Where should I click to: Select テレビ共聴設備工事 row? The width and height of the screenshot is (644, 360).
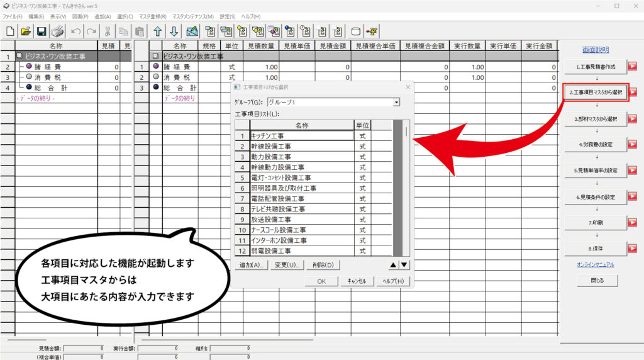(302, 209)
